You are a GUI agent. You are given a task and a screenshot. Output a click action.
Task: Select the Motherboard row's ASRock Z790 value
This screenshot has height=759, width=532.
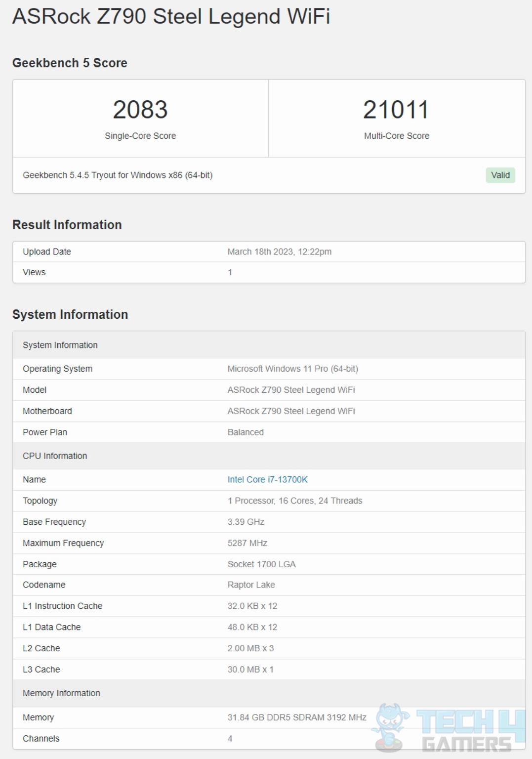(x=291, y=411)
